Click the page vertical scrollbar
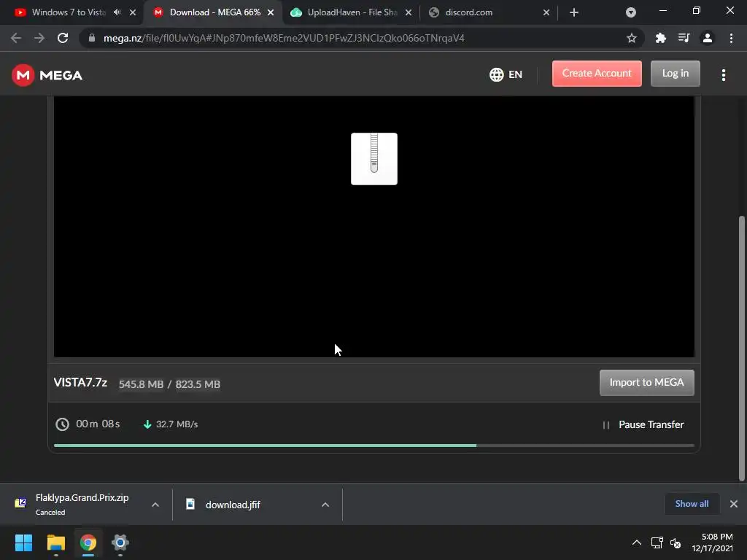 tap(741, 349)
